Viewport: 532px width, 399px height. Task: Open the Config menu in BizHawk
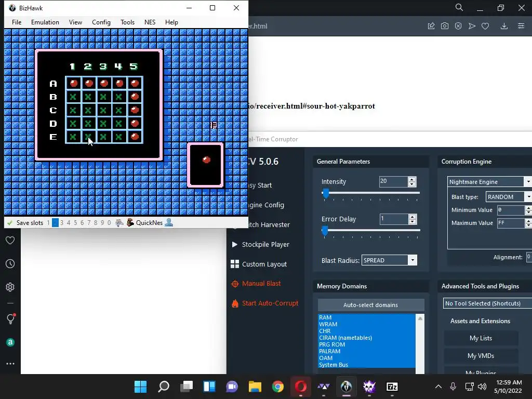101,22
